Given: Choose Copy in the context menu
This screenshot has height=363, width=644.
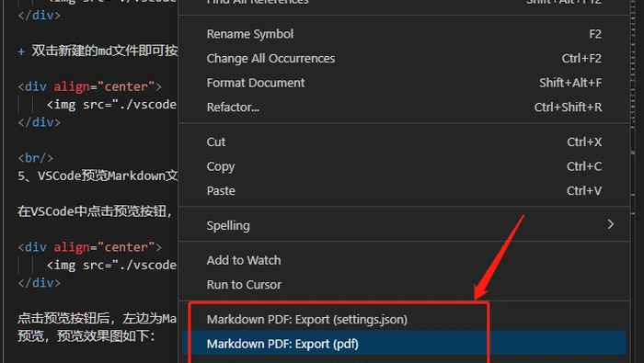Looking at the screenshot, I should (x=404, y=166).
